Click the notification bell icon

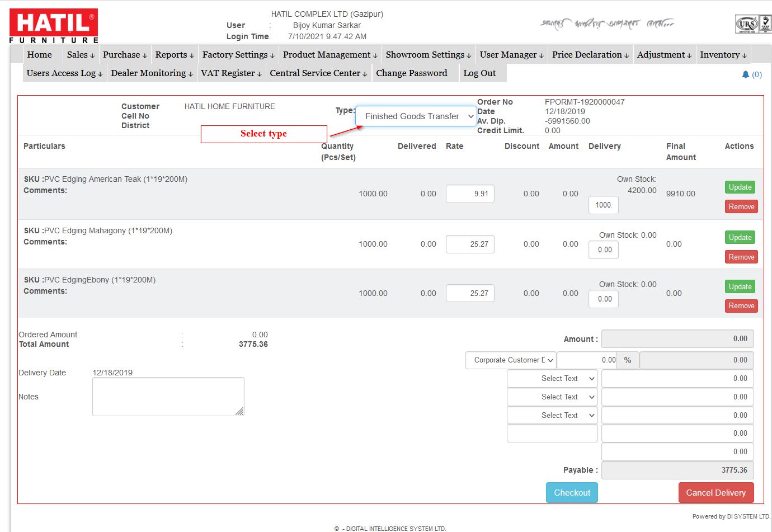coord(745,74)
